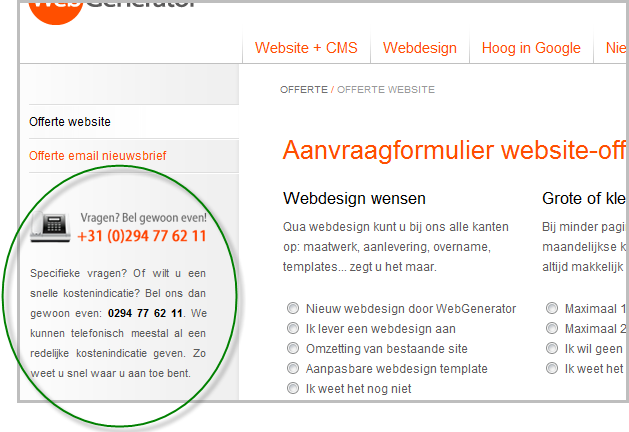Select Nieuw webdesign door WebGenerator option
629x432 pixels.
pyautogui.click(x=293, y=309)
